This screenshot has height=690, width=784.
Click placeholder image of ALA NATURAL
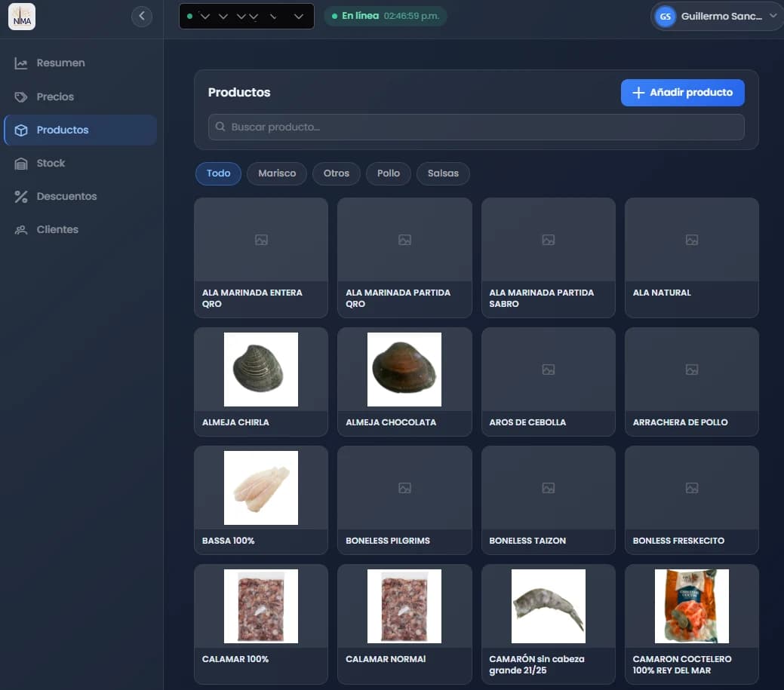coord(692,240)
